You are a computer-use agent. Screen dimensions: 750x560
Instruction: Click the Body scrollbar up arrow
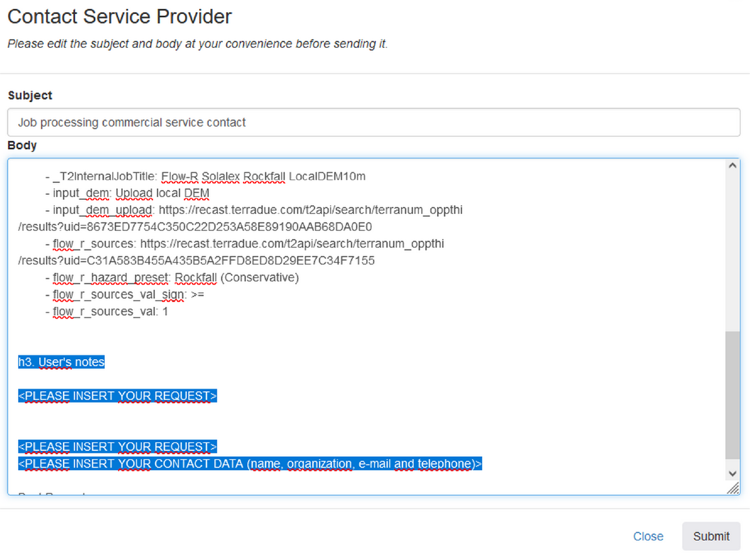click(732, 165)
